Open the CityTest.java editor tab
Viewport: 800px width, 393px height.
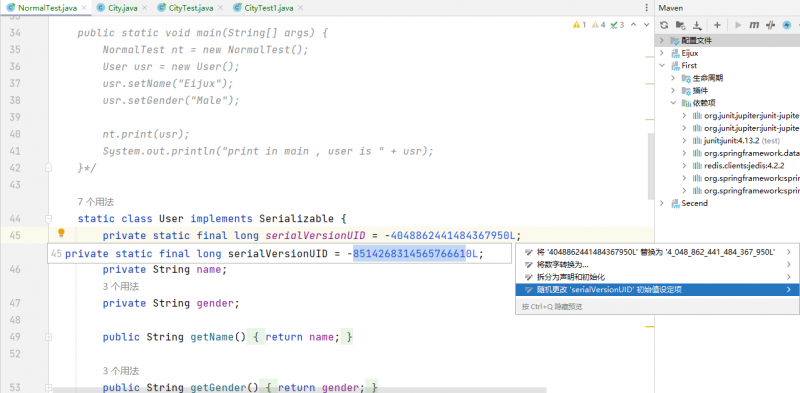(190, 8)
